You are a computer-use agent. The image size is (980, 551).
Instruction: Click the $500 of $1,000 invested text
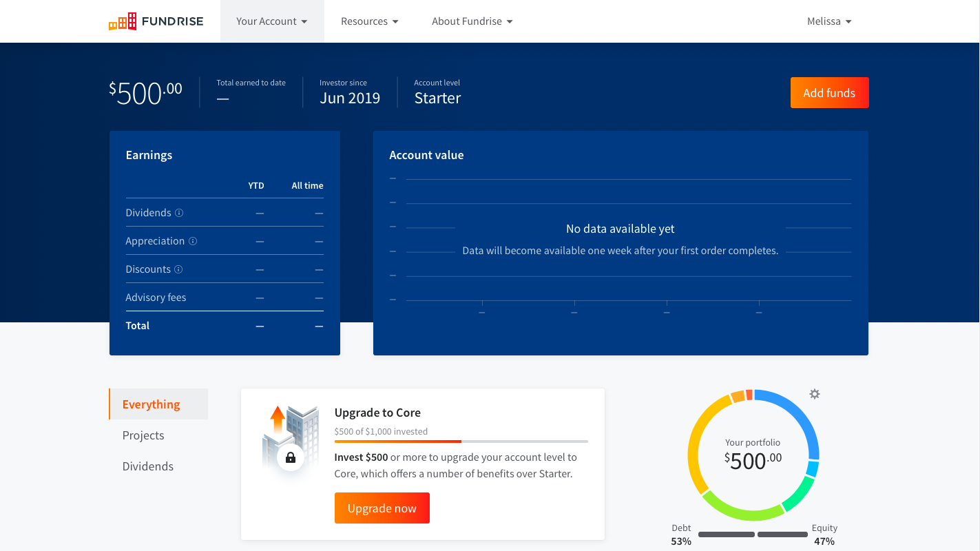381,432
